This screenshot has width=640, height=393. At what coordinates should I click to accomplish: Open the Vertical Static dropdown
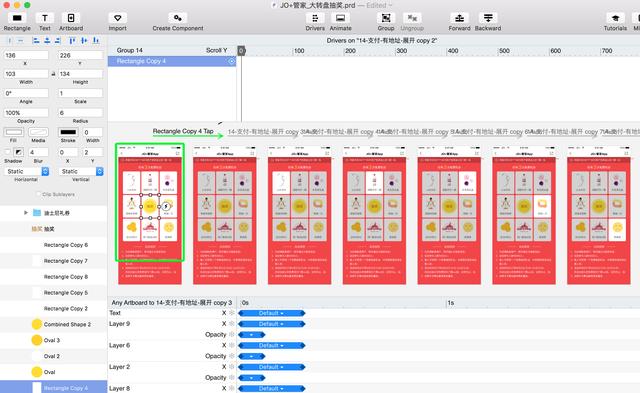tap(80, 171)
